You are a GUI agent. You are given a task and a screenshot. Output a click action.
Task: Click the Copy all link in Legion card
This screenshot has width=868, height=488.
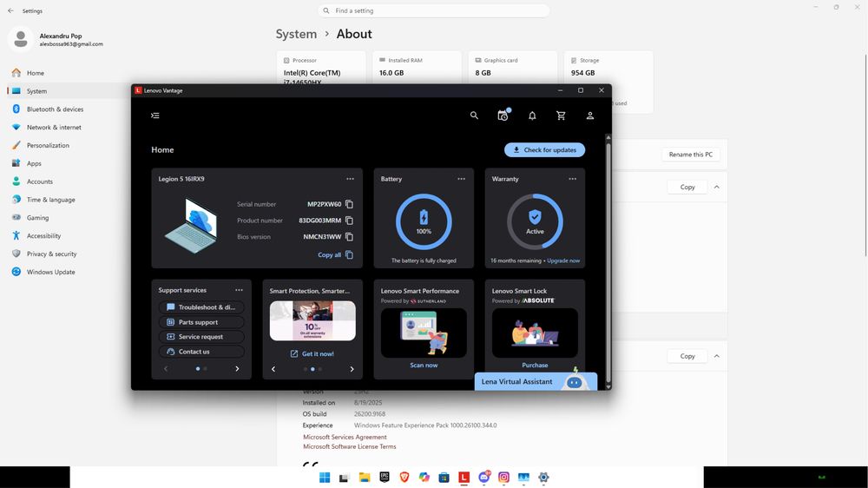335,254
